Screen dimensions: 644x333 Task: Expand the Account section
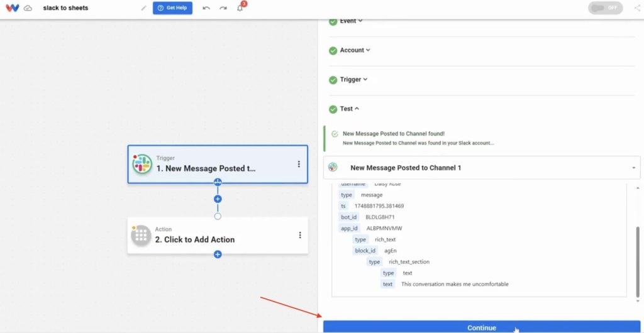point(355,50)
